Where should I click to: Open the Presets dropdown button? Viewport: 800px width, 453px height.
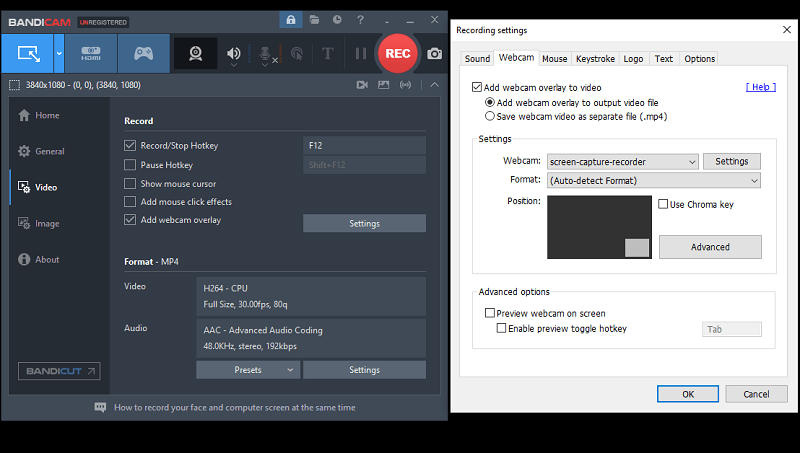[248, 370]
